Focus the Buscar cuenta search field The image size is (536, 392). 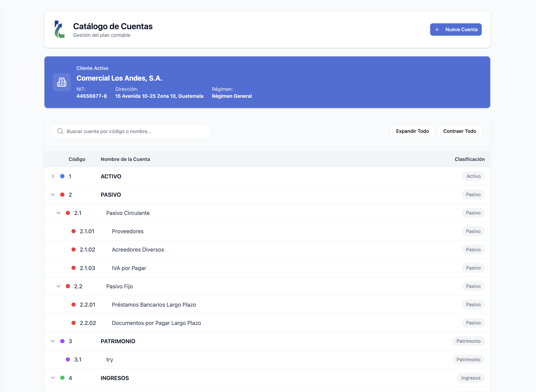point(131,131)
